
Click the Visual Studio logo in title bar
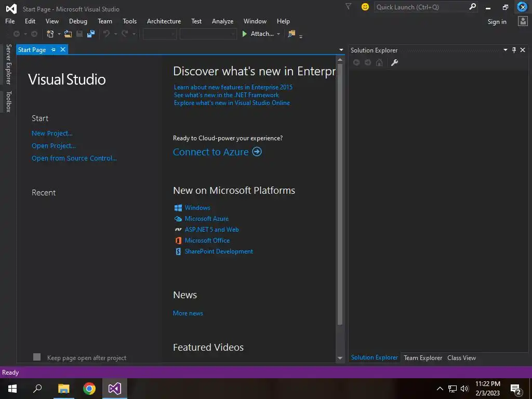tap(11, 9)
